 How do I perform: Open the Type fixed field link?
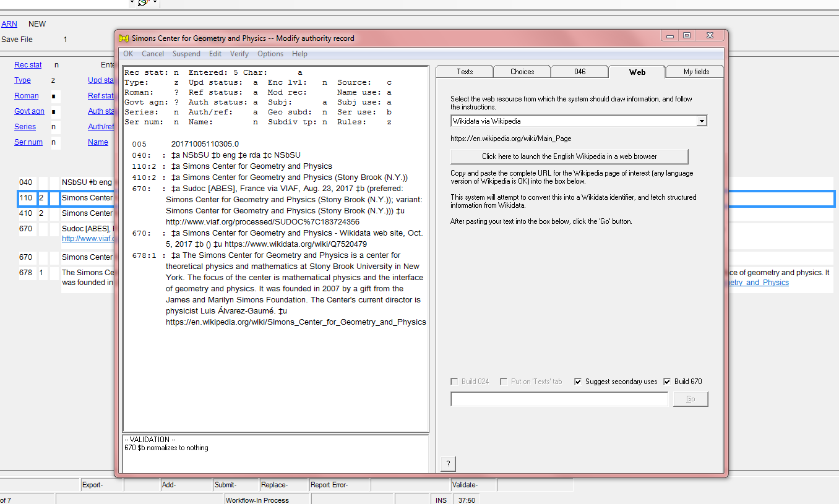click(22, 80)
